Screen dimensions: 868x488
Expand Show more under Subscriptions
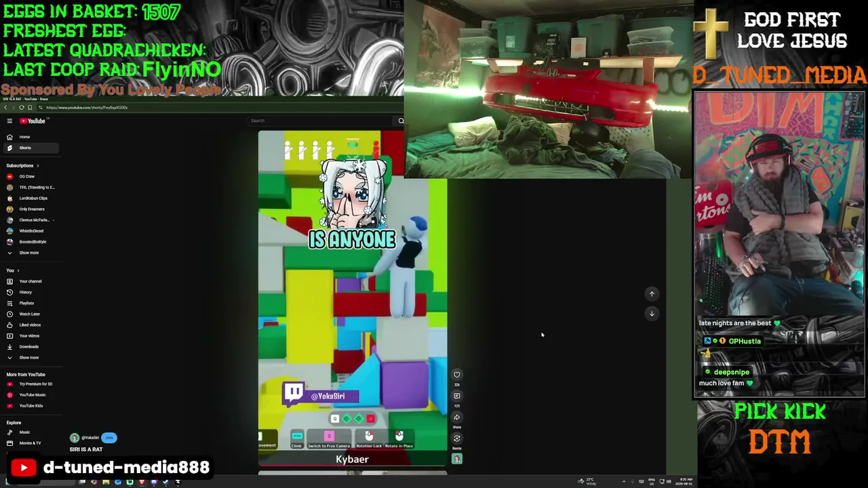point(30,253)
